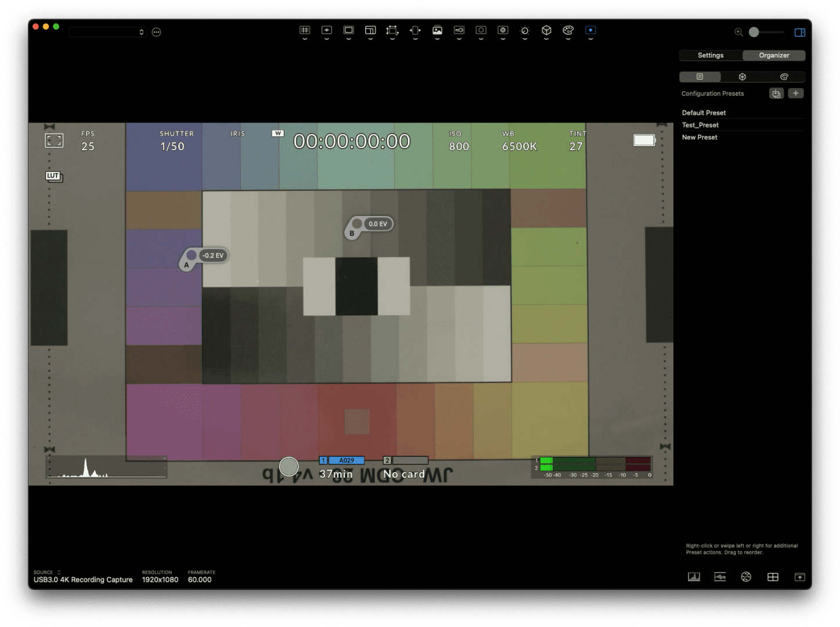
Task: Select the image overlay icon in the toolbar
Action: coord(437,31)
